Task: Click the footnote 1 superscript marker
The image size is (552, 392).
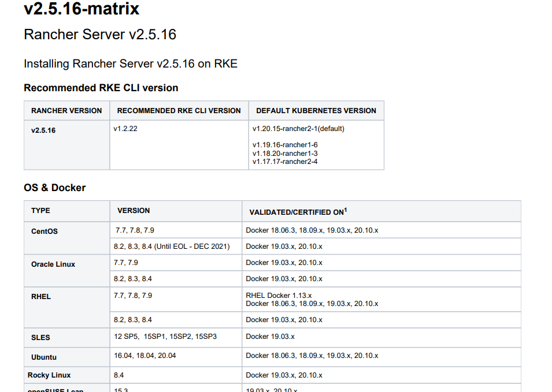Action: pyautogui.click(x=345, y=210)
